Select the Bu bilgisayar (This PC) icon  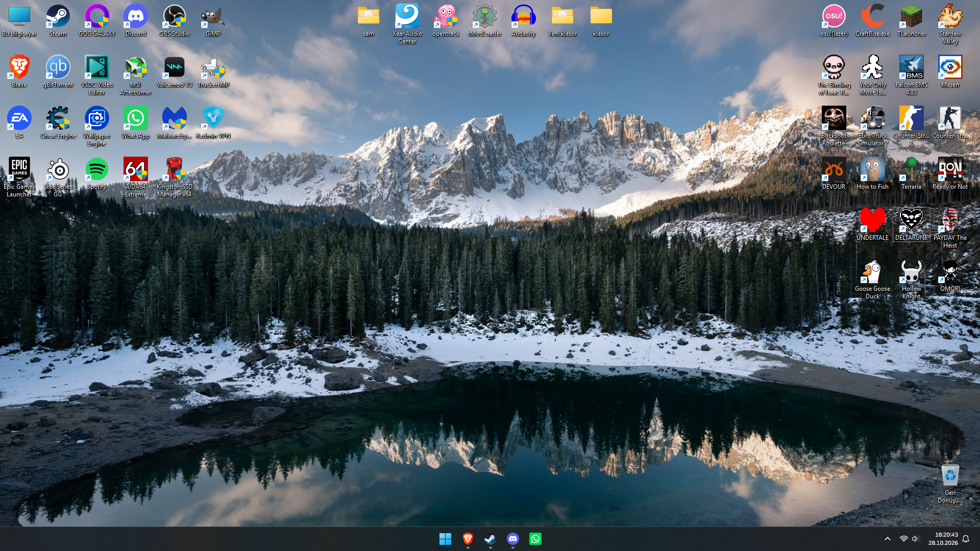19,21
